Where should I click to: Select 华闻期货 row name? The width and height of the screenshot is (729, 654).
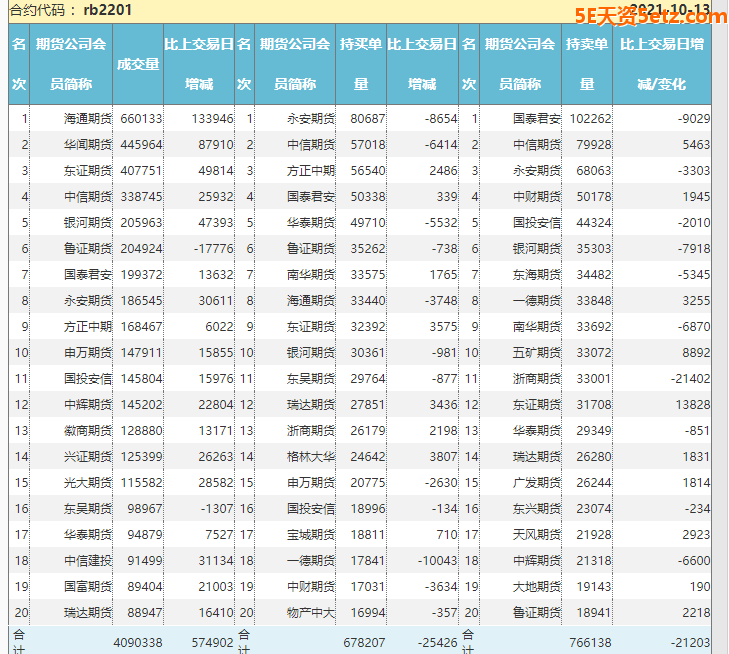click(88, 145)
